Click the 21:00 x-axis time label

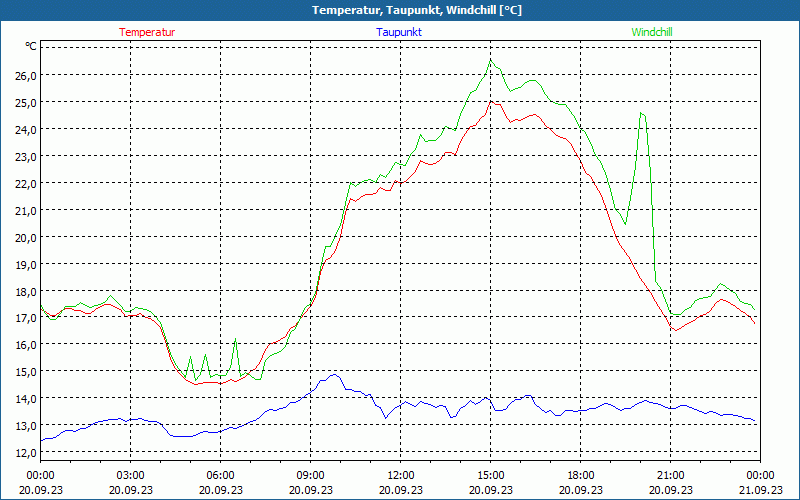coord(670,475)
